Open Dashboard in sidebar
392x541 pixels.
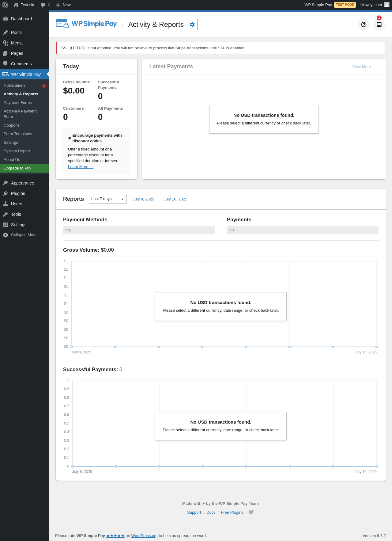pos(24,19)
